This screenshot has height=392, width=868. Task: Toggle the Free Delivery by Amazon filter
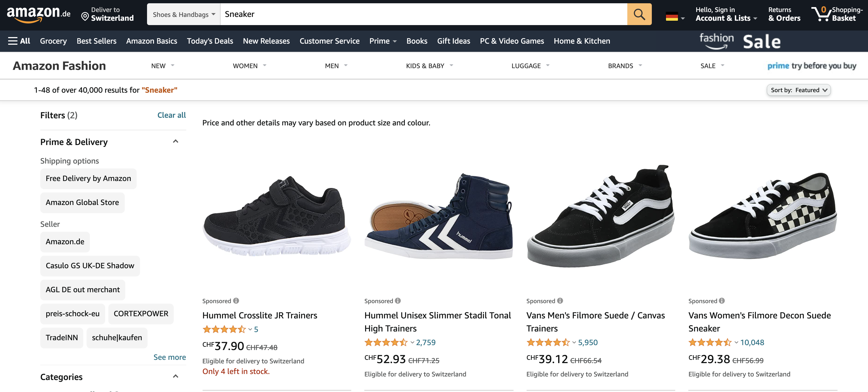(x=88, y=179)
